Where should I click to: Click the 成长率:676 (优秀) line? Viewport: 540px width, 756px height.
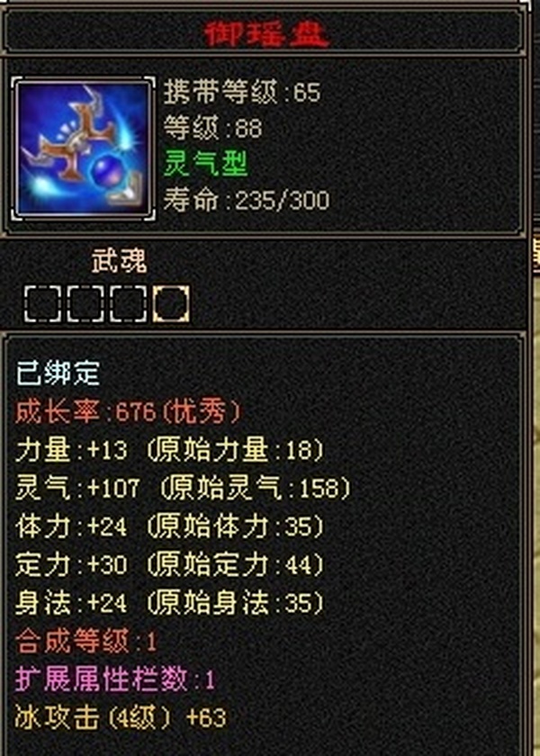[x=128, y=413]
